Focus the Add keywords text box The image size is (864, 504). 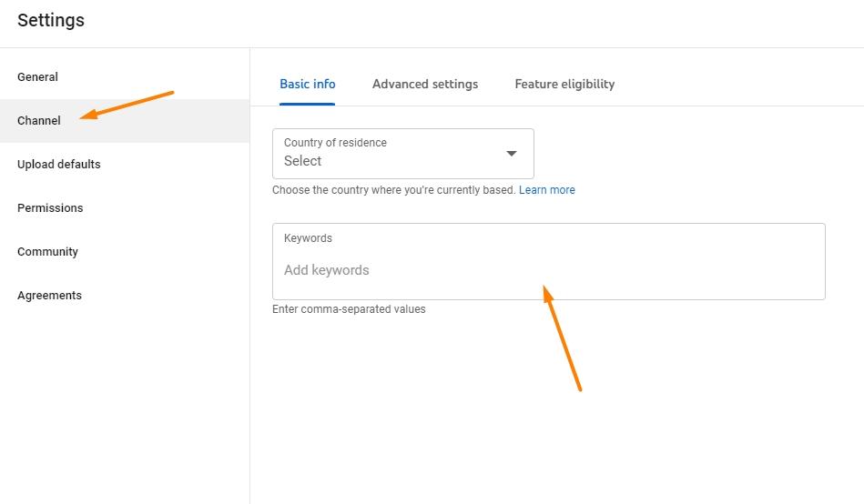(x=548, y=270)
